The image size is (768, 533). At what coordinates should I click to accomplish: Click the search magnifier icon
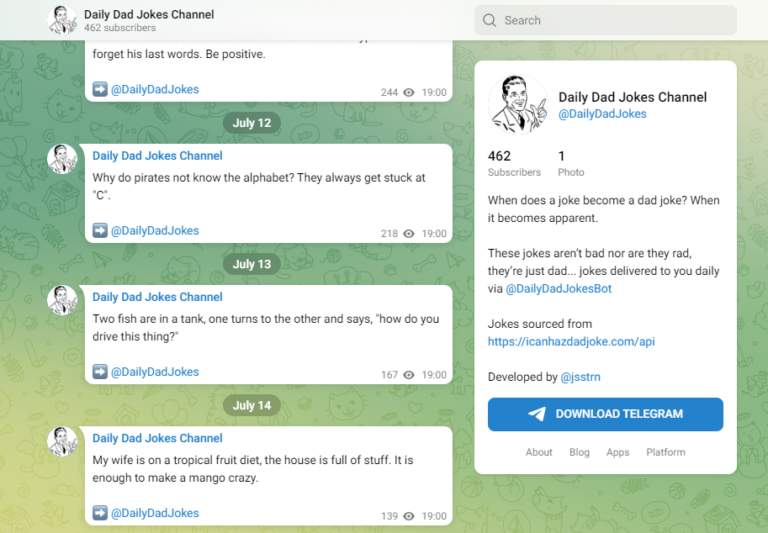tap(489, 20)
